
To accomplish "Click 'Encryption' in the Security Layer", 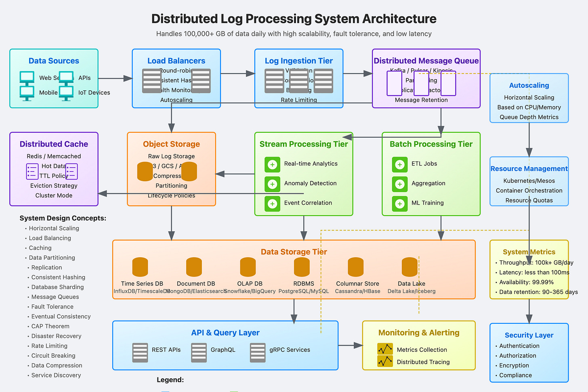I will click(x=514, y=365).
